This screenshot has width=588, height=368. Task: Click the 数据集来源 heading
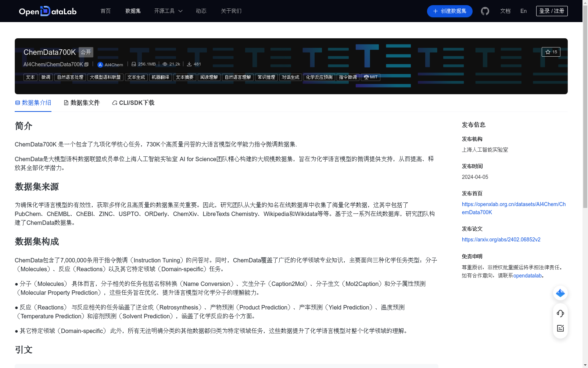pyautogui.click(x=37, y=187)
